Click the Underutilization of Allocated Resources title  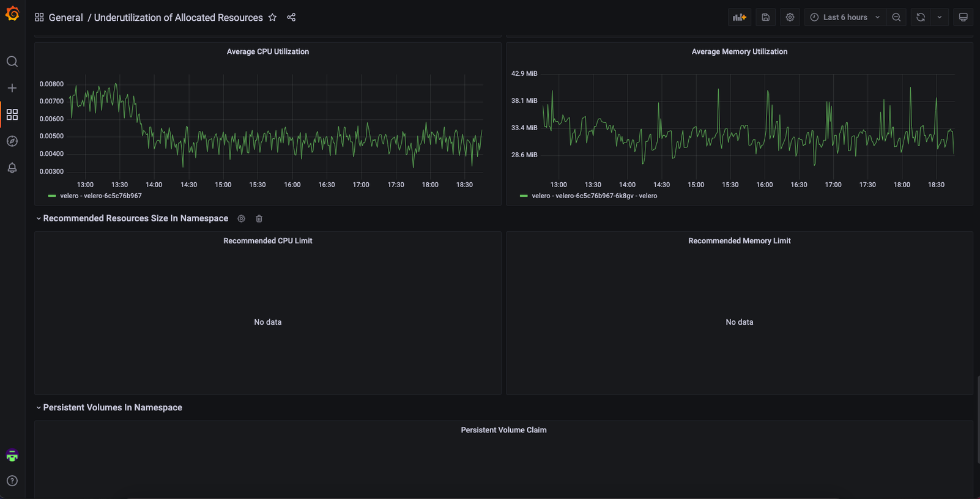179,18
